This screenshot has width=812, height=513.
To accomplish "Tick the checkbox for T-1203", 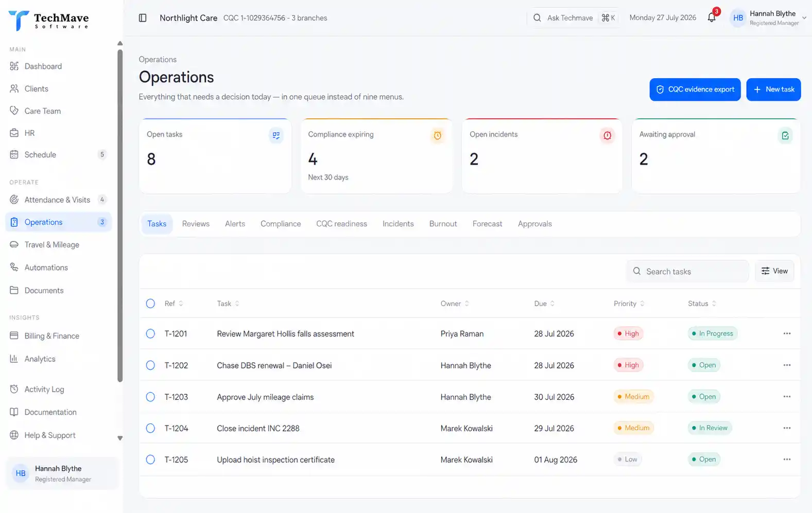I will (x=150, y=397).
